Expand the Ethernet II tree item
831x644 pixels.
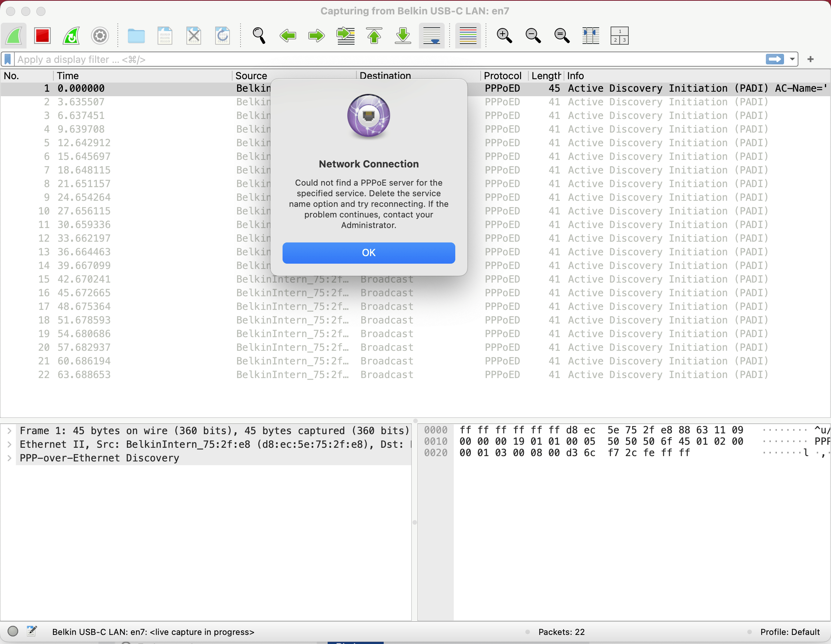point(9,445)
